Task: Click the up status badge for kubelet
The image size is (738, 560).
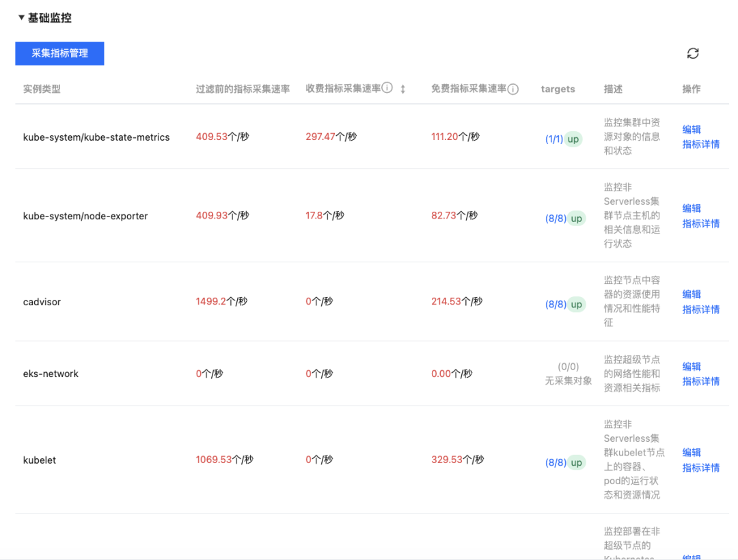Action: (x=577, y=462)
